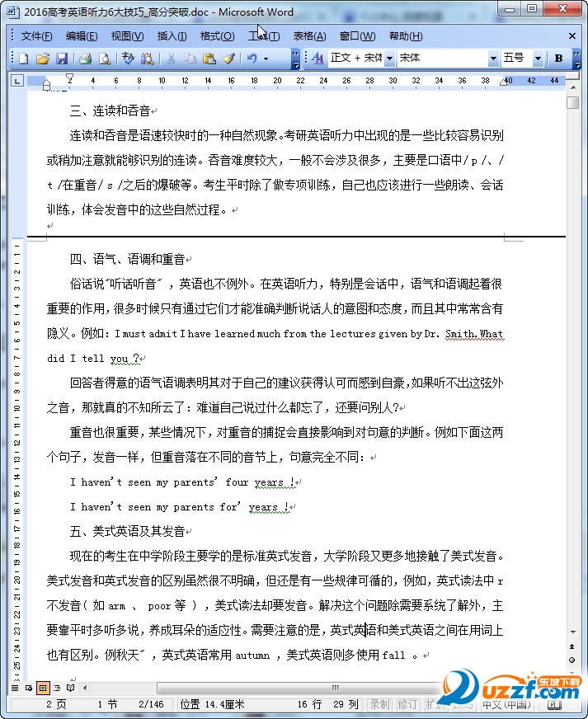Click the language indicator 中文(中国)
588x719 pixels.
tap(506, 704)
